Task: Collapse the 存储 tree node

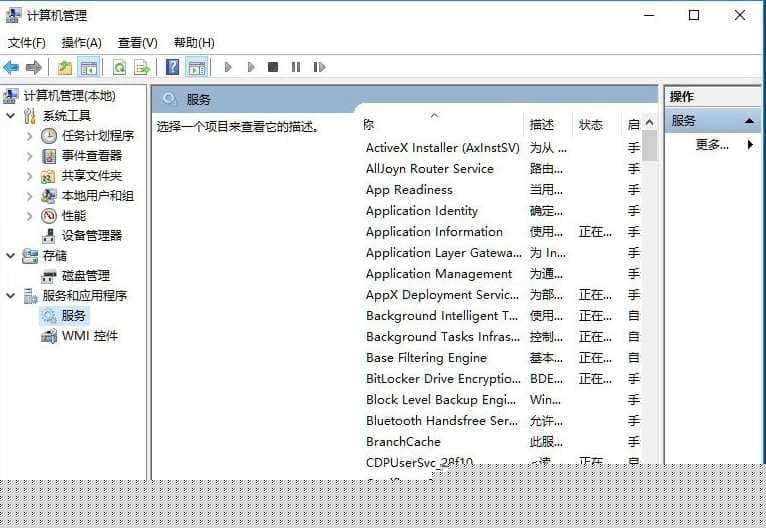Action: click(x=10, y=255)
